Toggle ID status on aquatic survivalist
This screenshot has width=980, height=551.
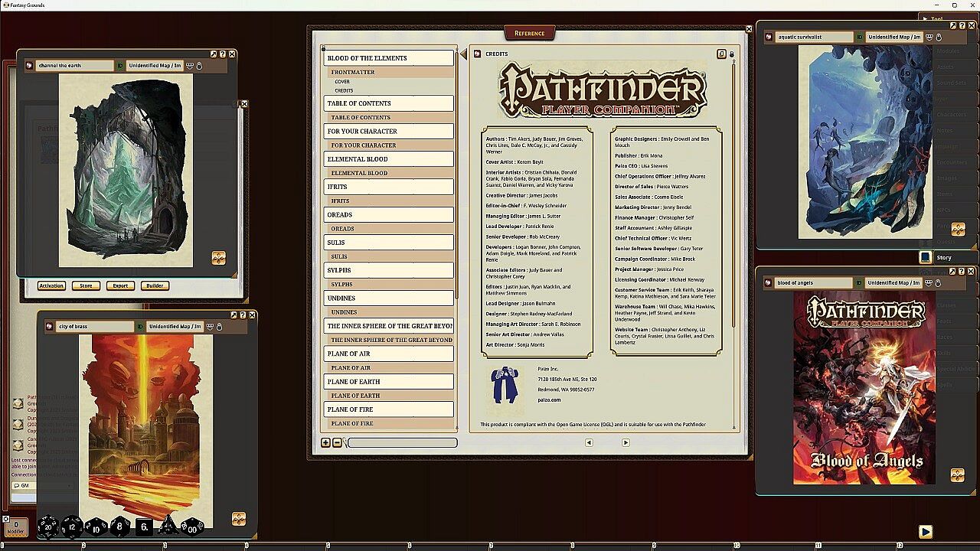point(860,37)
